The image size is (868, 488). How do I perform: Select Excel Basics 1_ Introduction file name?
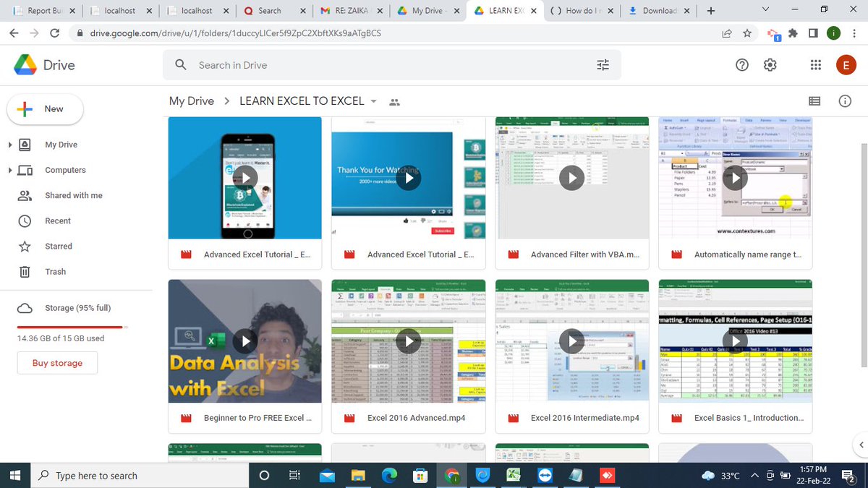(x=749, y=418)
